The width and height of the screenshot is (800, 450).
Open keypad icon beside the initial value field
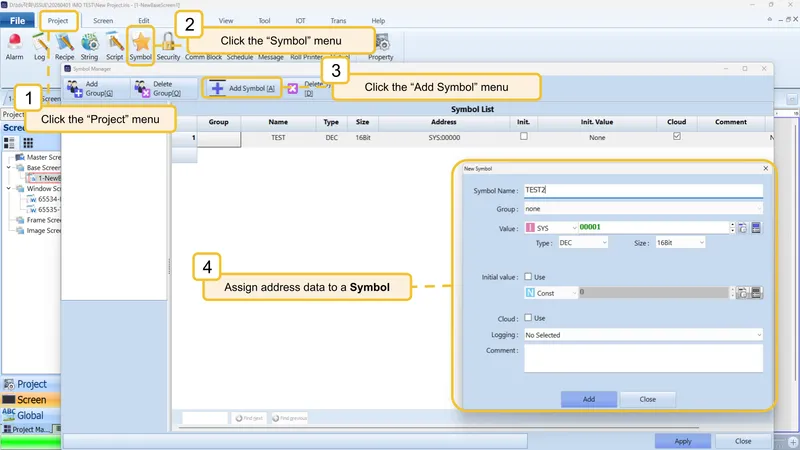pyautogui.click(x=743, y=293)
